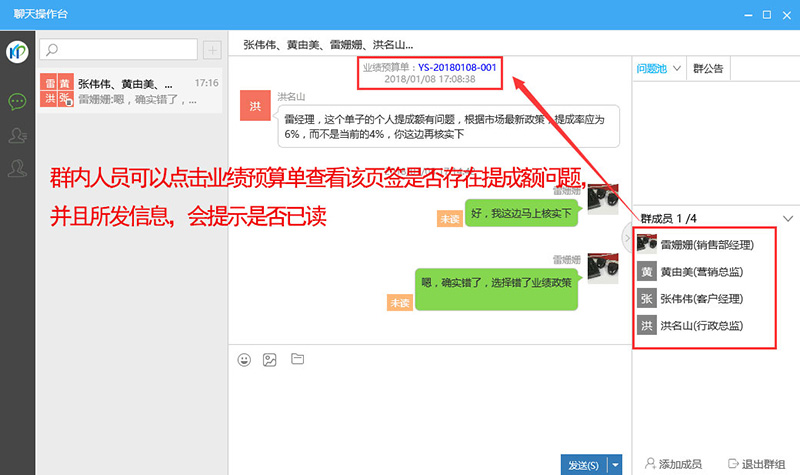This screenshot has height=475, width=800.
Task: Minimize the 聊天操作台 window
Action: coord(748,15)
